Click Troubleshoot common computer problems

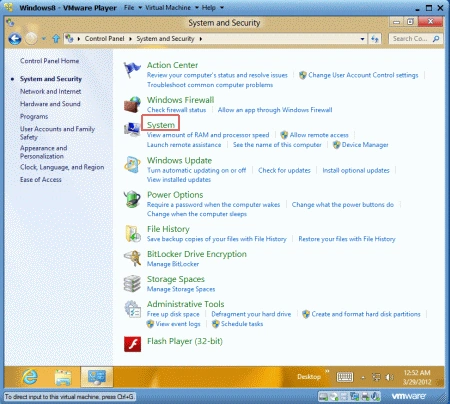coord(210,85)
